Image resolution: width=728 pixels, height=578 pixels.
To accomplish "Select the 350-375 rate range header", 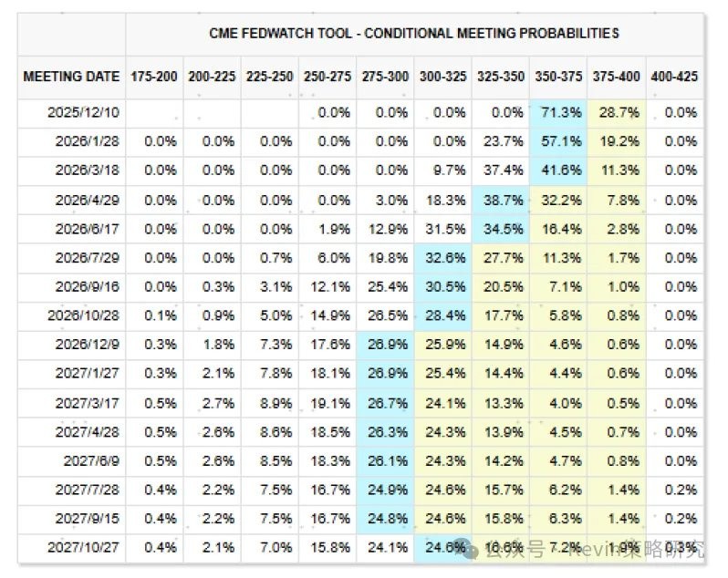I will coord(557,77).
